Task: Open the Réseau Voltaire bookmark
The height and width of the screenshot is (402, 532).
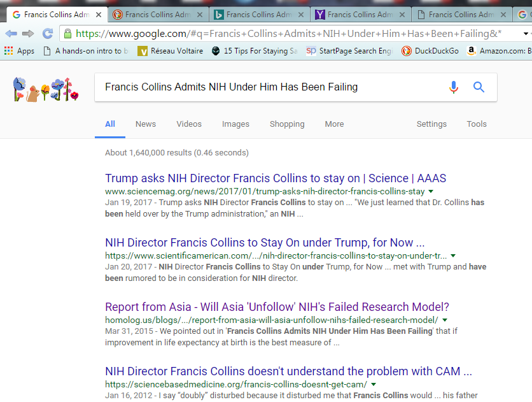Action: pos(171,51)
